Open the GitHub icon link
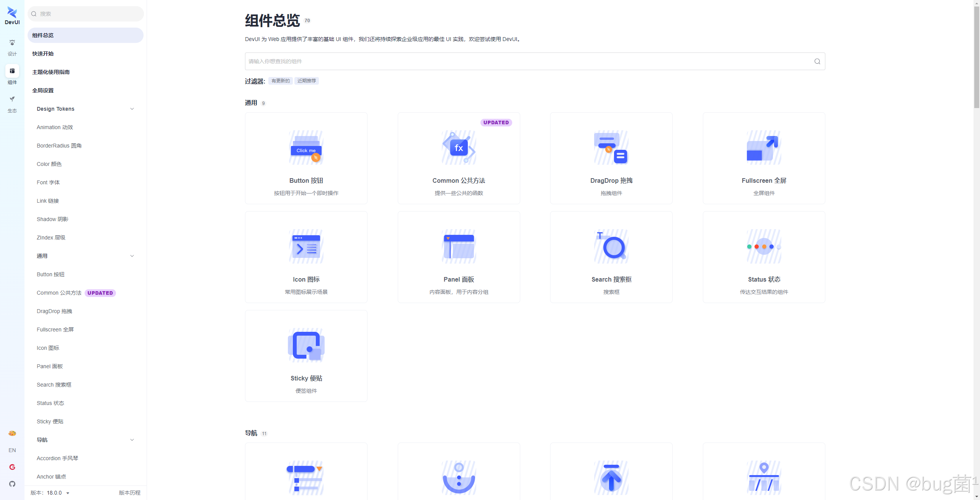Viewport: 980px width, 500px height. [12, 484]
